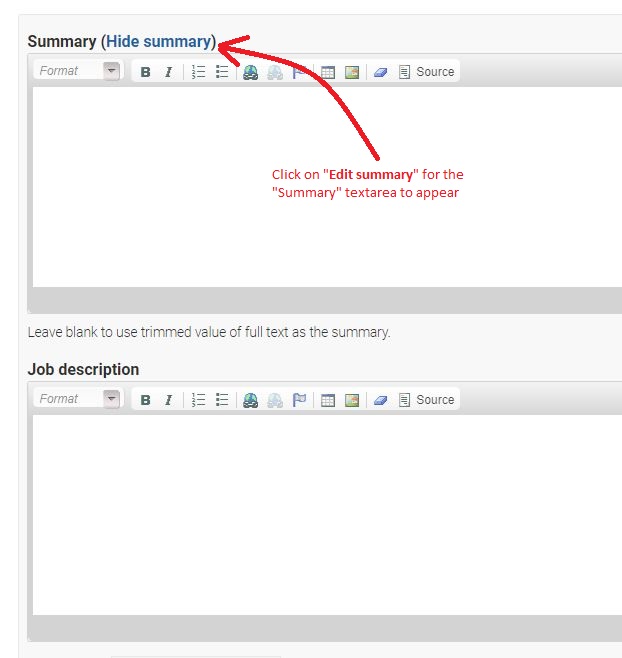Toggle Italic in the Summary toolbar
The image size is (622, 658).
tap(168, 72)
